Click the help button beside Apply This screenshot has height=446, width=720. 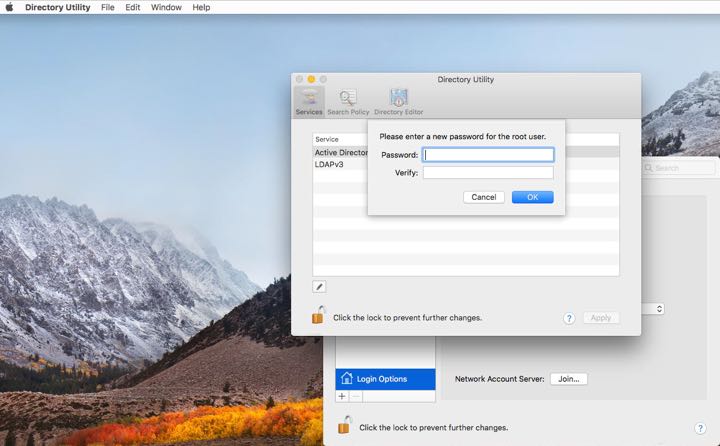569,318
